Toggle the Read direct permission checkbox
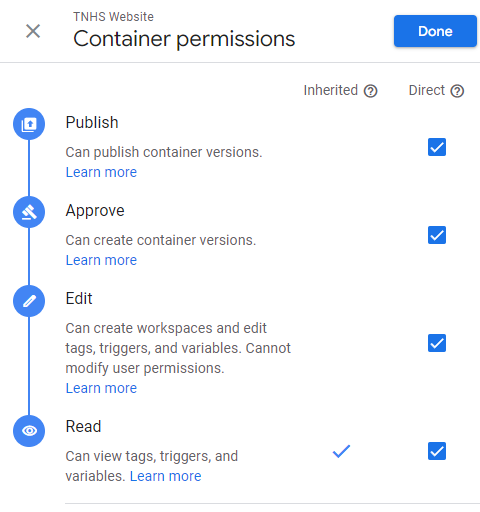Viewport: 480px width, 512px height. [437, 451]
